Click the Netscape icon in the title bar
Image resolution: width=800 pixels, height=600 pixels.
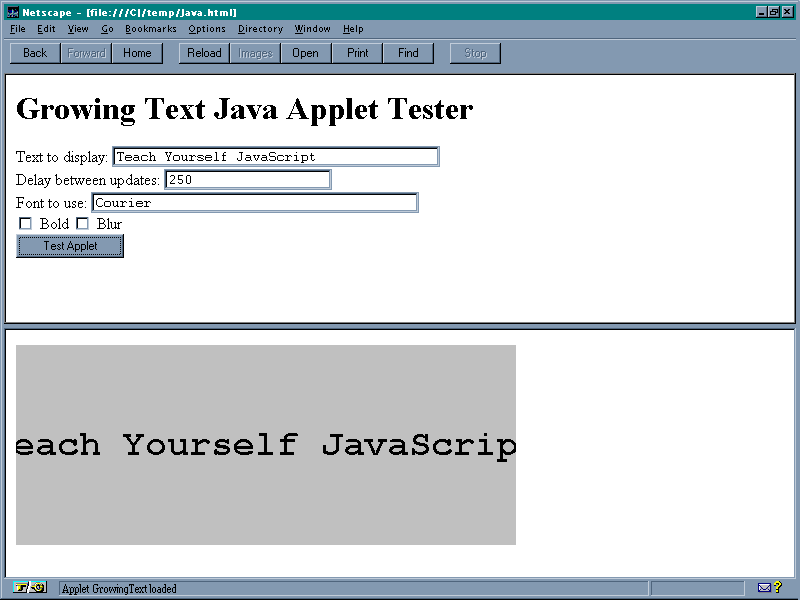(13, 13)
